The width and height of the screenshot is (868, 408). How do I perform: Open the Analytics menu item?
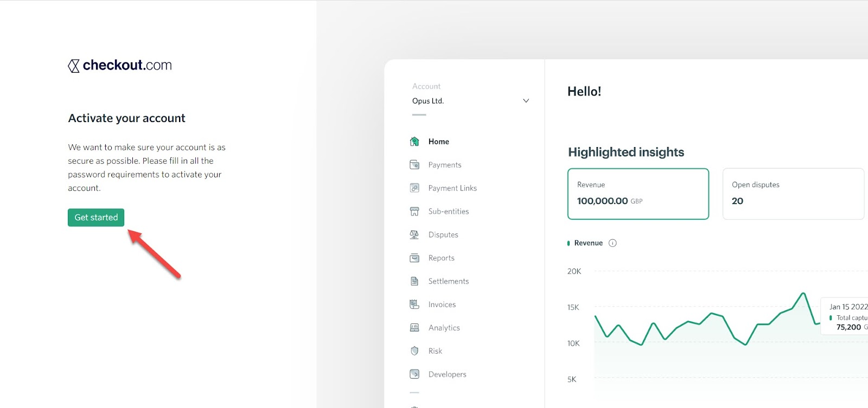444,328
